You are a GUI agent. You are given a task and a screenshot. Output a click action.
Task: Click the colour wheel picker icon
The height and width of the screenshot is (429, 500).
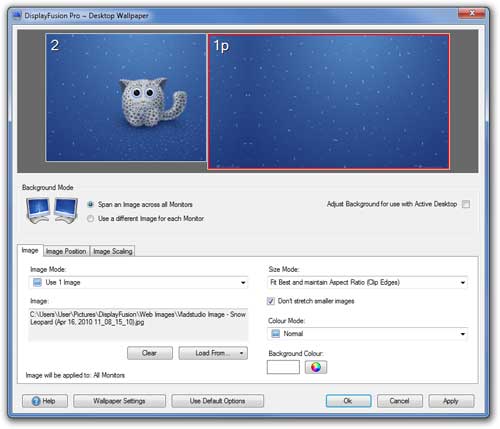click(x=316, y=367)
